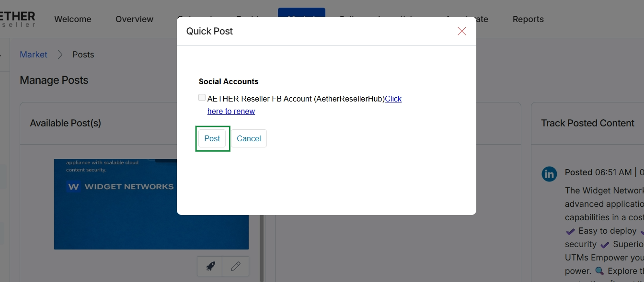Click the Available Post(s) panel title

click(x=66, y=123)
